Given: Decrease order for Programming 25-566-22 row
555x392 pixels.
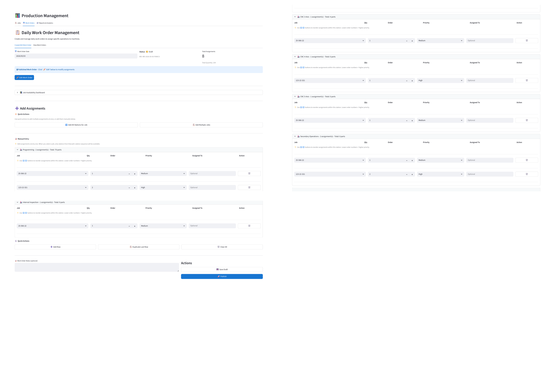Looking at the screenshot, I should [x=129, y=174].
